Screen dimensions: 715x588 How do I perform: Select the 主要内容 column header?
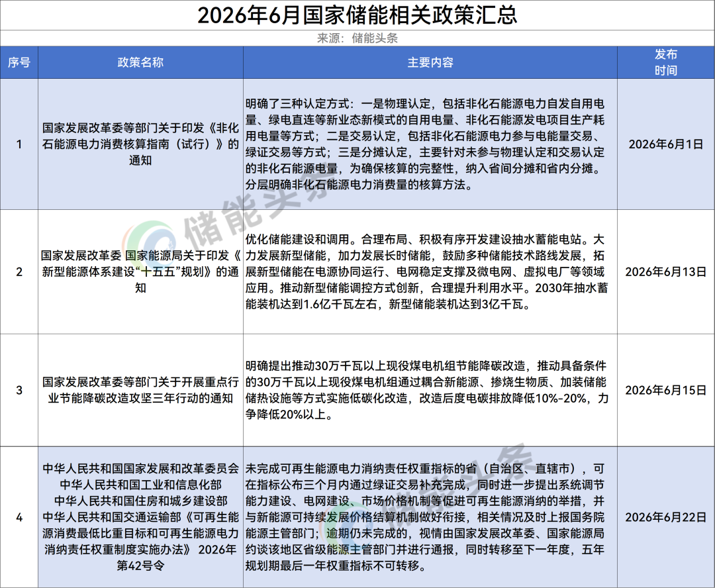(x=430, y=62)
